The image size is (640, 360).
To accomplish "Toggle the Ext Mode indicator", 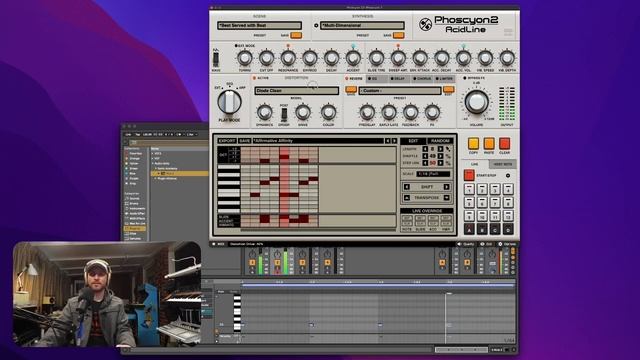I will [x=236, y=46].
